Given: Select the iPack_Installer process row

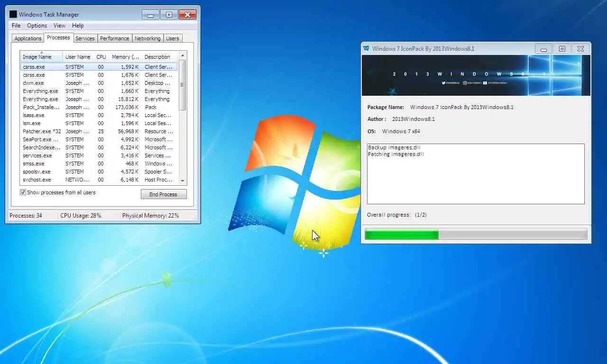Looking at the screenshot, I should tap(99, 107).
